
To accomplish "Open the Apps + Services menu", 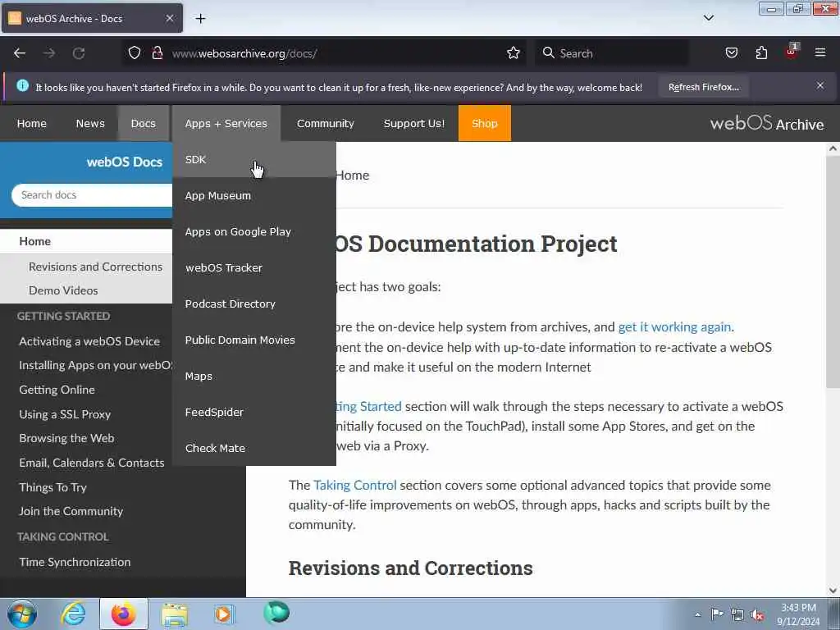I will coord(226,123).
